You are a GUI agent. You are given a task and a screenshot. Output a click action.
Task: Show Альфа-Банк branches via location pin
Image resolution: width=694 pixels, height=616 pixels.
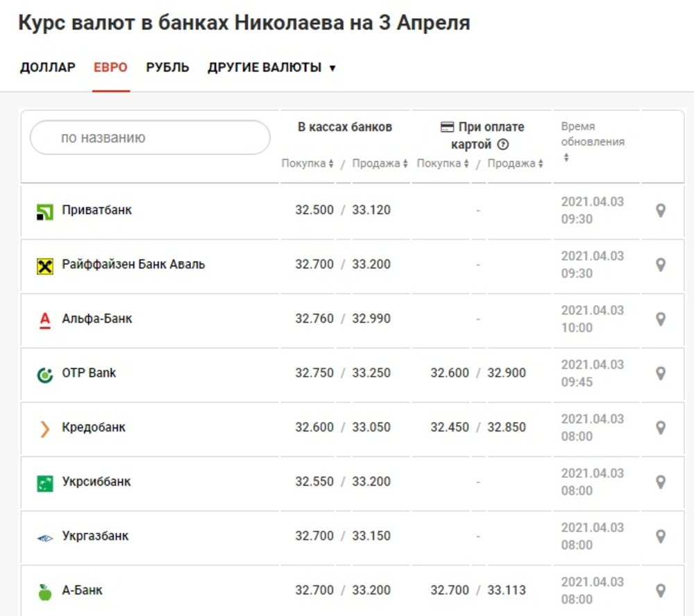click(x=661, y=319)
